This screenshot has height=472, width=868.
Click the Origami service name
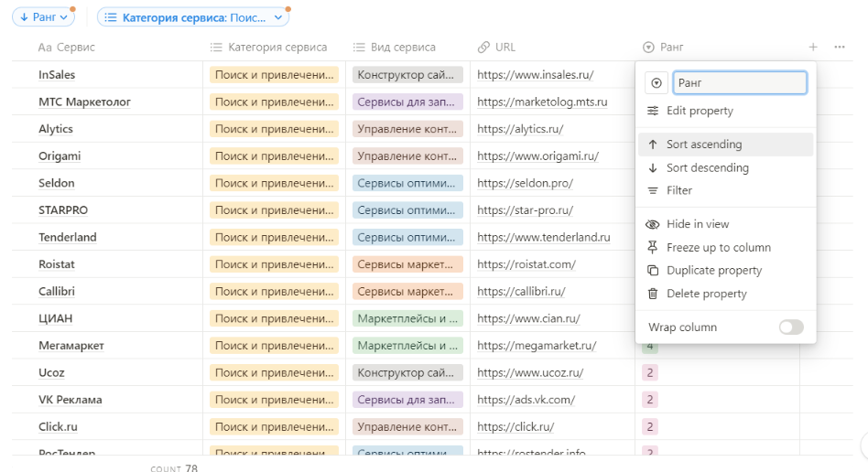click(x=60, y=156)
